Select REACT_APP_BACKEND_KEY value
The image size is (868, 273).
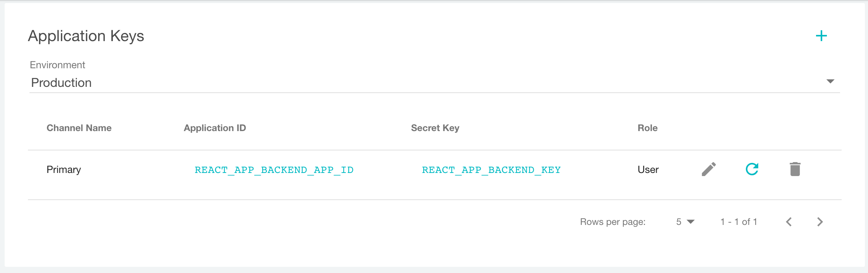point(491,169)
